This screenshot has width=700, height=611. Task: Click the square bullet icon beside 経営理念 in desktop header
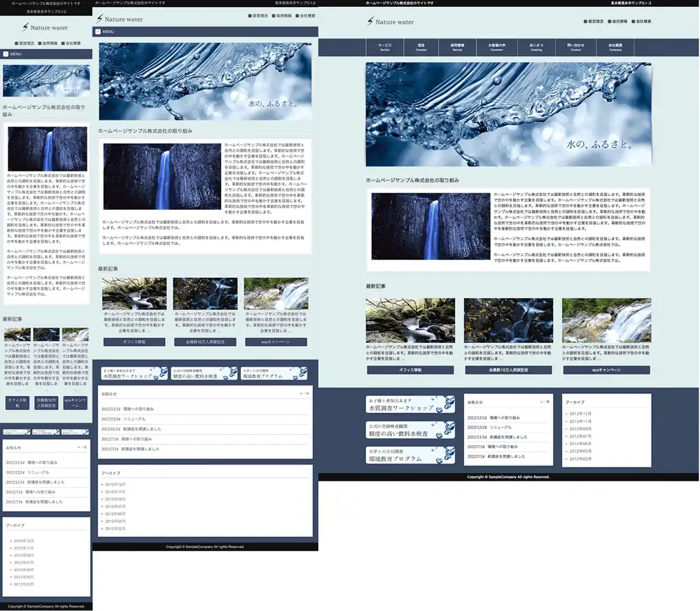click(x=585, y=22)
